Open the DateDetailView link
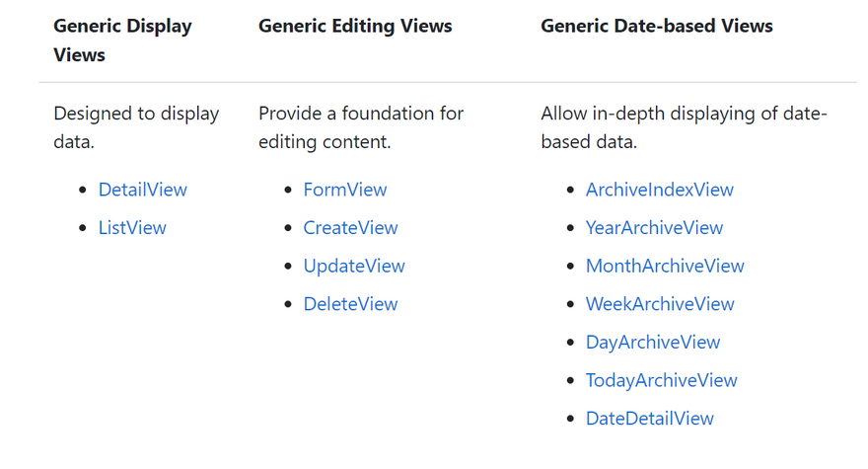 pyautogui.click(x=649, y=419)
